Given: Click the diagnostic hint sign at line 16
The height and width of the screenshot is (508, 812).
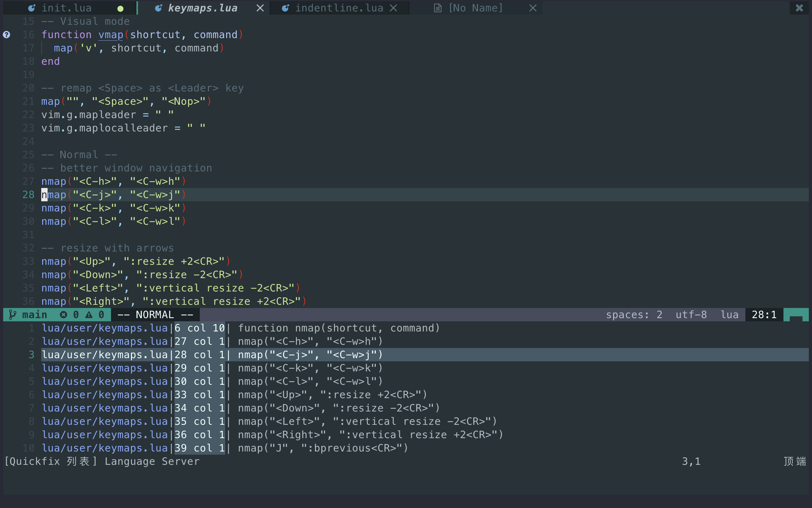Looking at the screenshot, I should (6, 35).
